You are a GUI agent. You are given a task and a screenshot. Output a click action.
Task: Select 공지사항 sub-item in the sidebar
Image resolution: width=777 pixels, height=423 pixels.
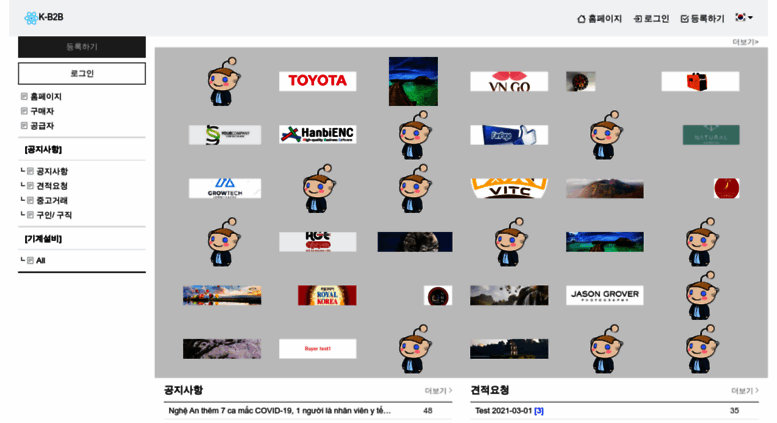pos(52,171)
